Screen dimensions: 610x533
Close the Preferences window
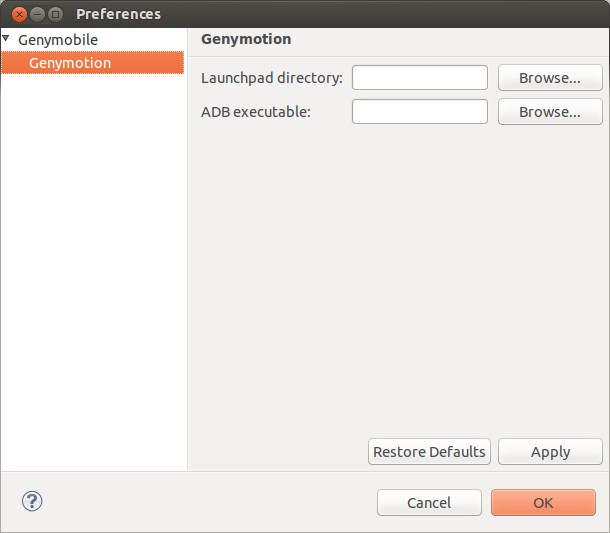coord(19,14)
